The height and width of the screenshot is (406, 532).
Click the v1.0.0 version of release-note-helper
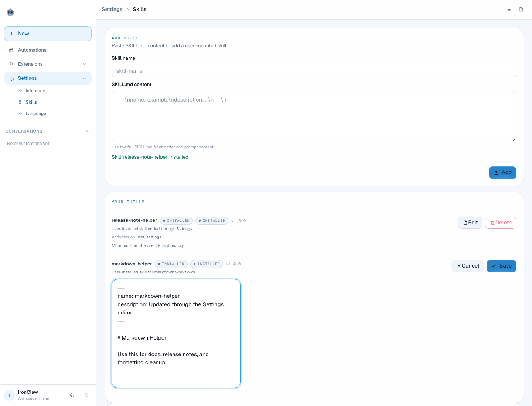(x=238, y=221)
